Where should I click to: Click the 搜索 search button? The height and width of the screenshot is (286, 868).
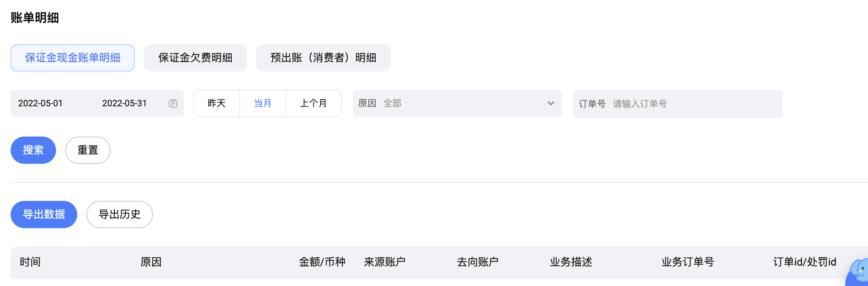coord(33,150)
